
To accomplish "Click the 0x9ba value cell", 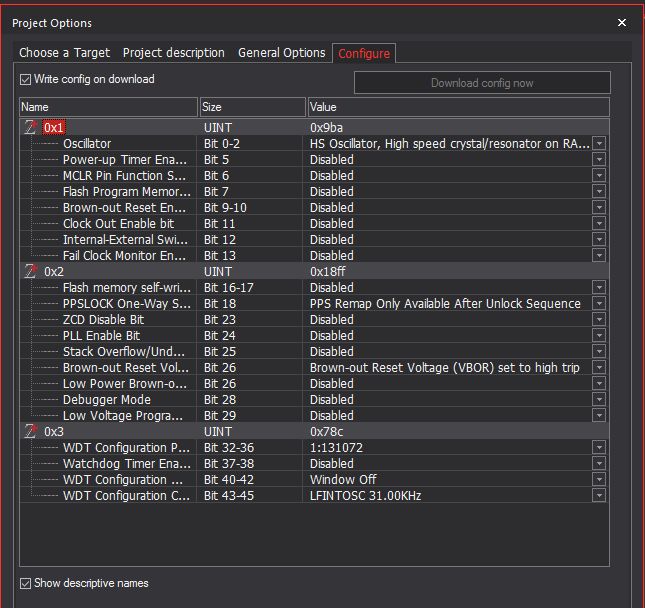I will coord(327,128).
